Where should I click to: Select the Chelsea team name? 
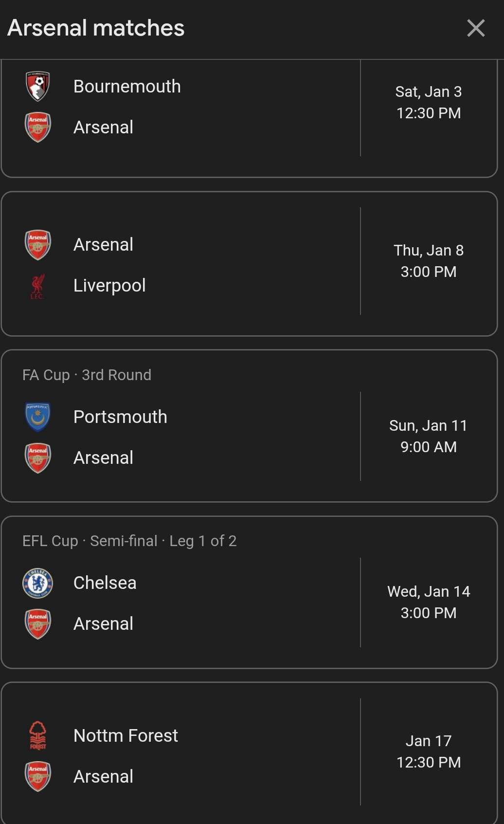pos(105,583)
